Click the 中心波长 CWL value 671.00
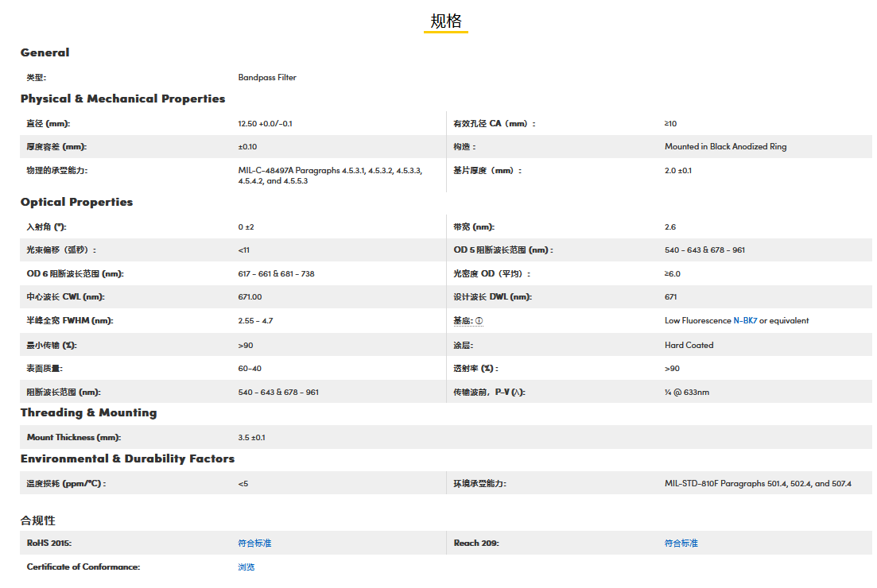The height and width of the screenshot is (588, 877). point(250,297)
